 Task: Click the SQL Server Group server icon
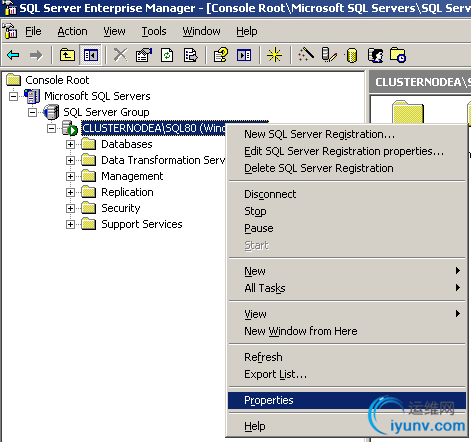pyautogui.click(x=51, y=112)
